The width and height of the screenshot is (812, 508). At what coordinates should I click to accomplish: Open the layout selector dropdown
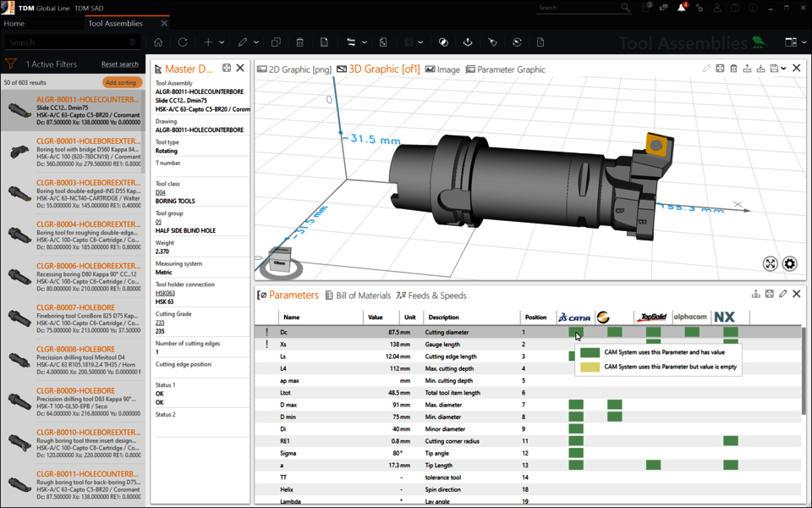click(x=795, y=42)
